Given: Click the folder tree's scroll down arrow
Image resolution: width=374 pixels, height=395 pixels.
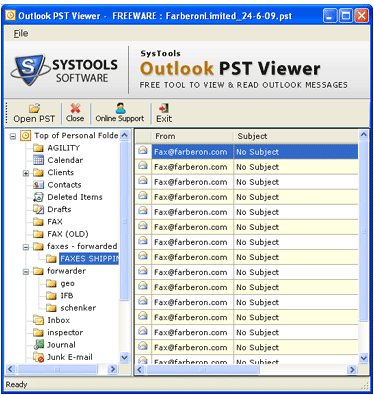Looking at the screenshot, I should 124,358.
